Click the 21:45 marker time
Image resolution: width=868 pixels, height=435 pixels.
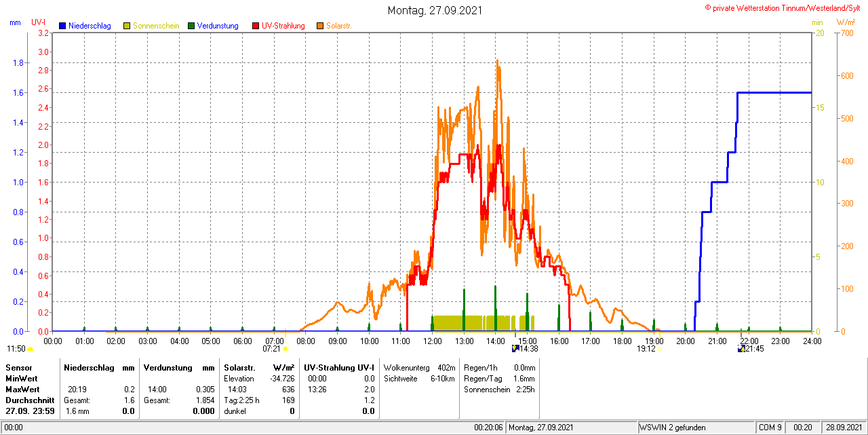tap(755, 349)
